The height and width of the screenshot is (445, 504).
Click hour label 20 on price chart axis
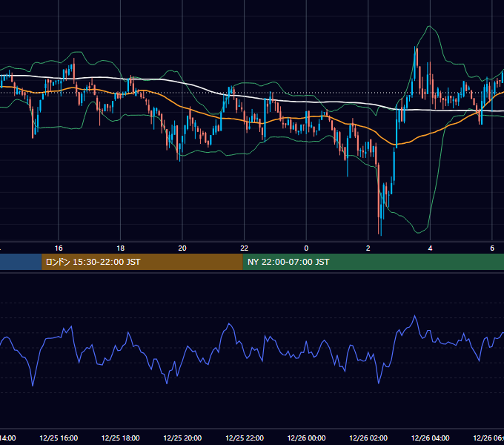[x=182, y=248]
